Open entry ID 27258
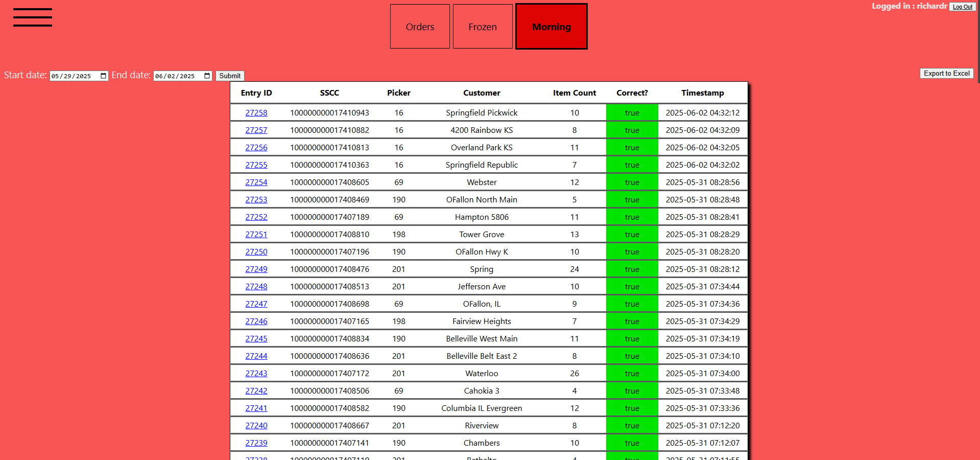 pyautogui.click(x=256, y=113)
